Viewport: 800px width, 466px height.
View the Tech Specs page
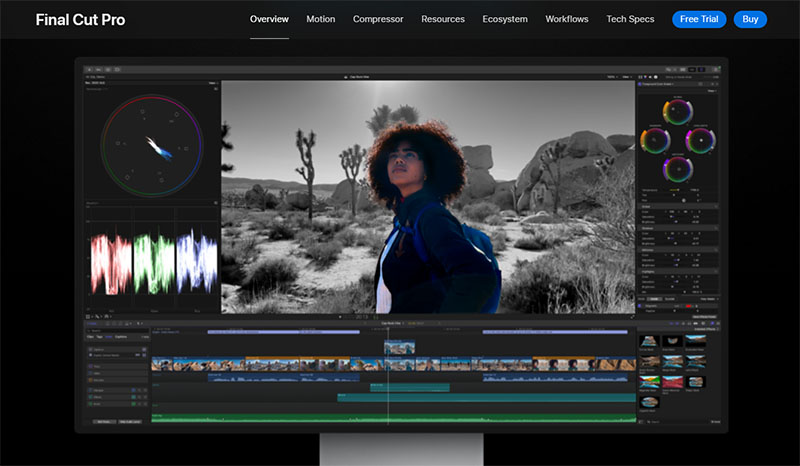(630, 19)
